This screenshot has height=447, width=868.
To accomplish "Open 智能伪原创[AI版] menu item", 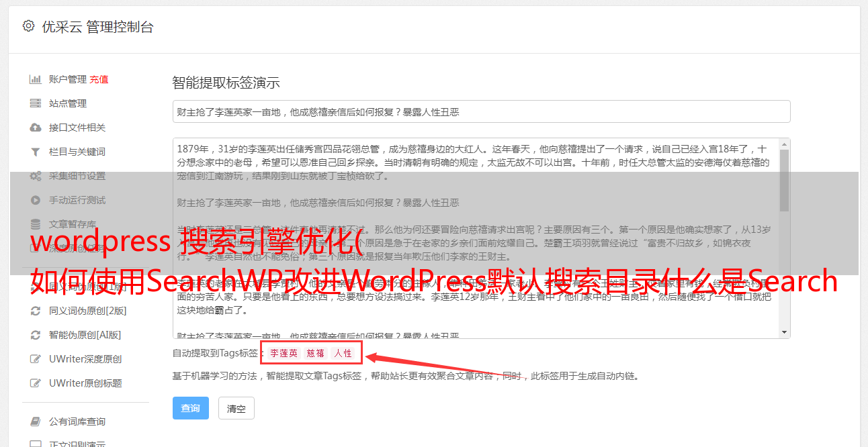I will coord(85,335).
